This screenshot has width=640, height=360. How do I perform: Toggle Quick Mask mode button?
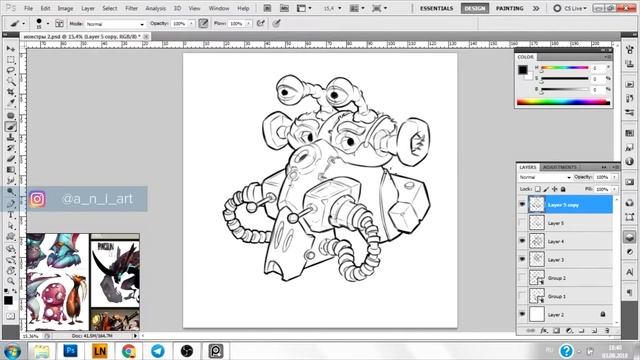pos(10,316)
